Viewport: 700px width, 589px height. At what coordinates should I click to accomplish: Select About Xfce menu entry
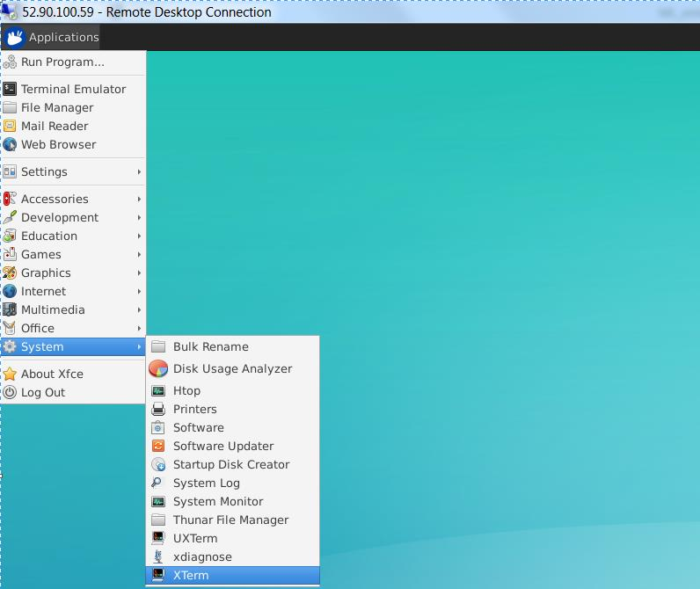pos(73,374)
